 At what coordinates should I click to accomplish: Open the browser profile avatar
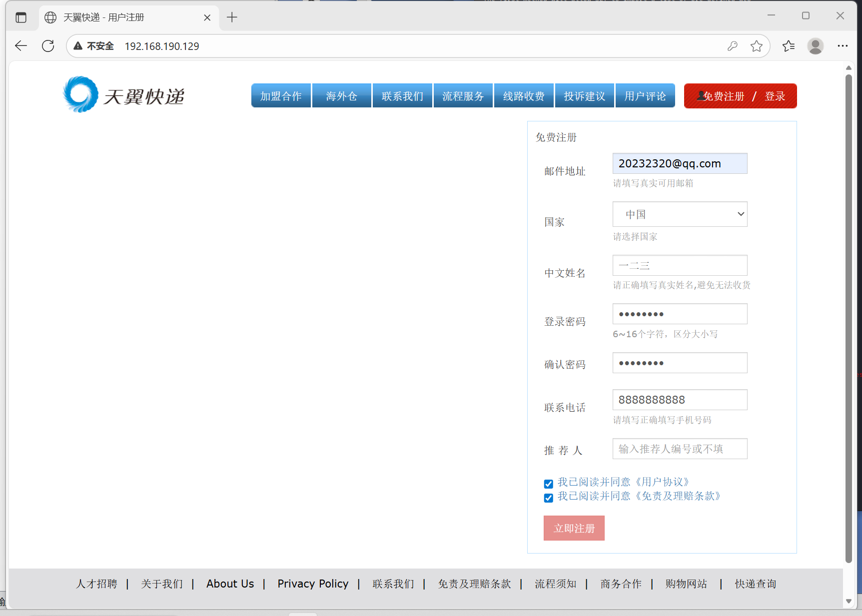pyautogui.click(x=815, y=45)
